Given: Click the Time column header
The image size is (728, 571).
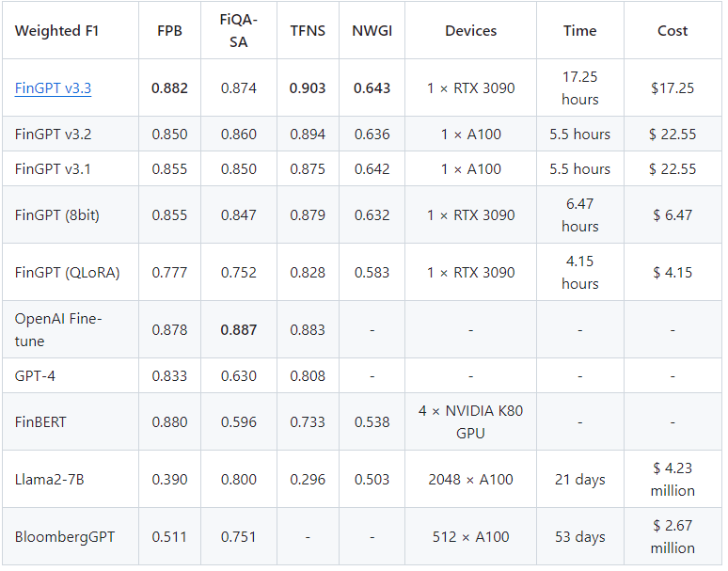Looking at the screenshot, I should (580, 31).
